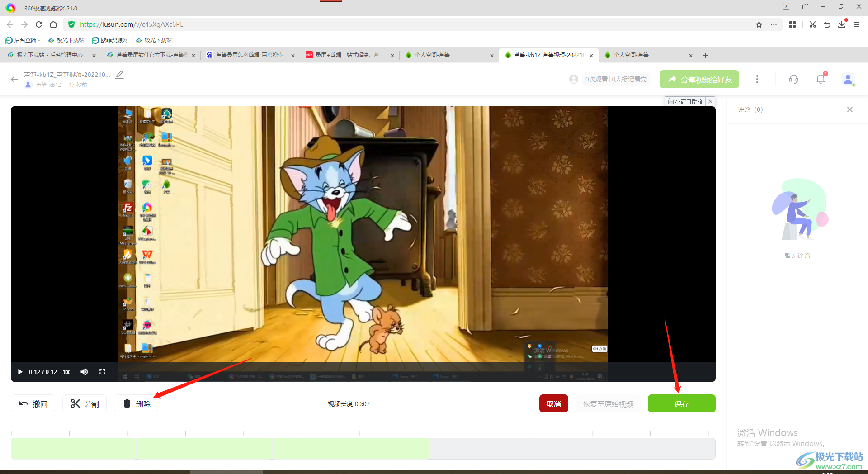Open the browser extensions grid

(793, 24)
